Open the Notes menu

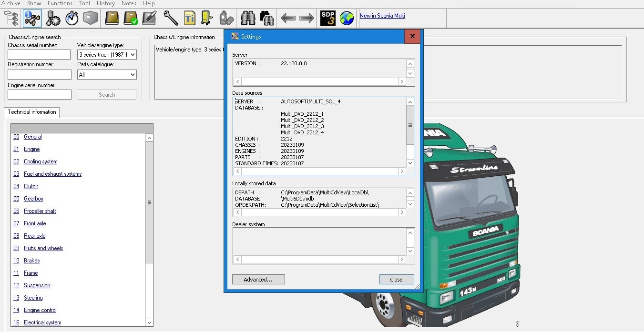[129, 3]
